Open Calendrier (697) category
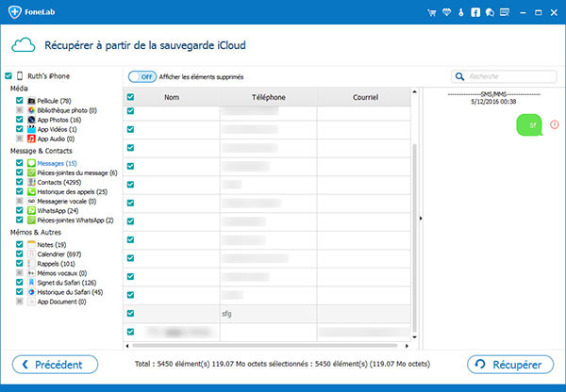The image size is (566, 392). [59, 254]
